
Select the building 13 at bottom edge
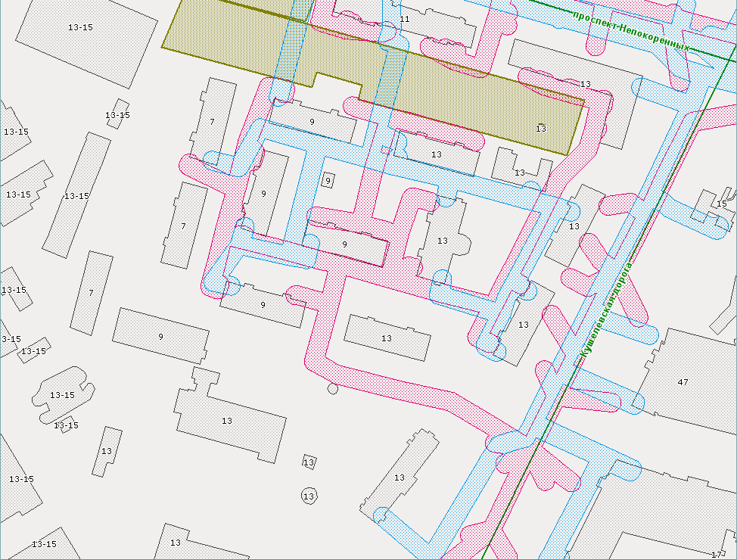click(x=176, y=543)
